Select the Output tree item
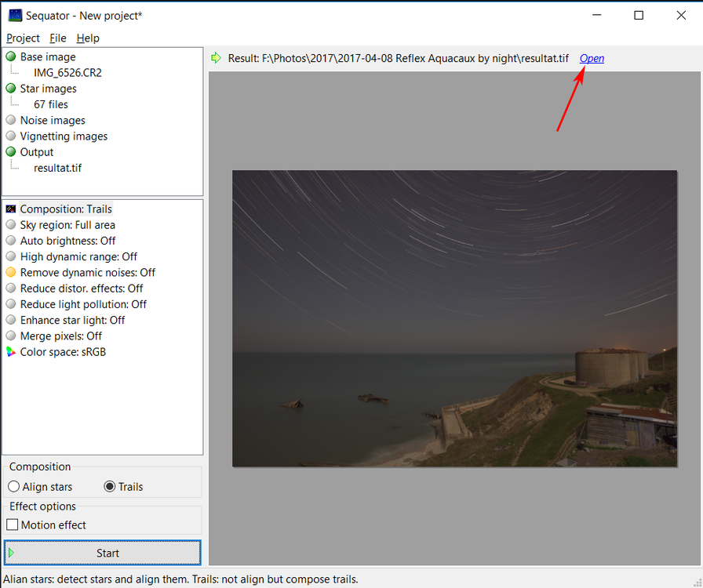The width and height of the screenshot is (703, 588). coord(37,152)
